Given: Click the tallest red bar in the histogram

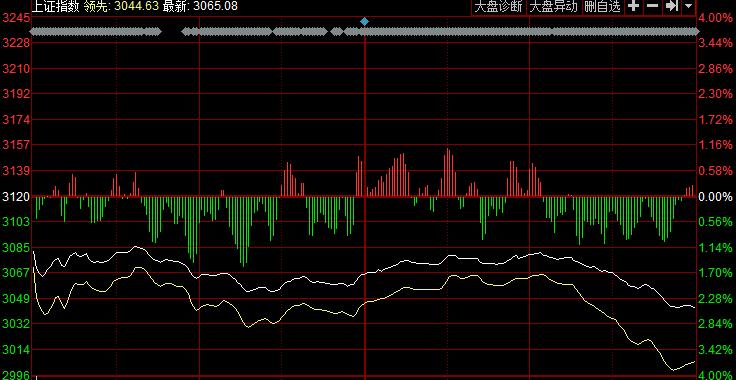Looking at the screenshot, I should [x=447, y=173].
